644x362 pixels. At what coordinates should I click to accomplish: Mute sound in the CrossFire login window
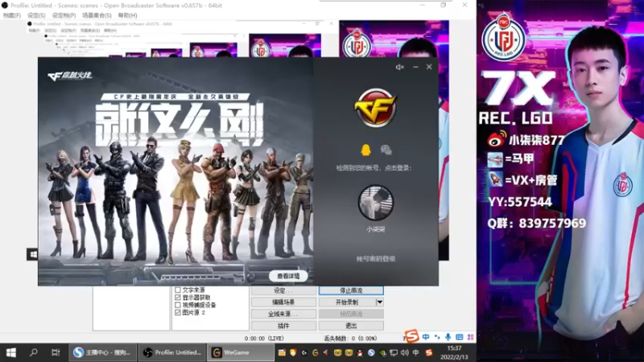tap(399, 67)
